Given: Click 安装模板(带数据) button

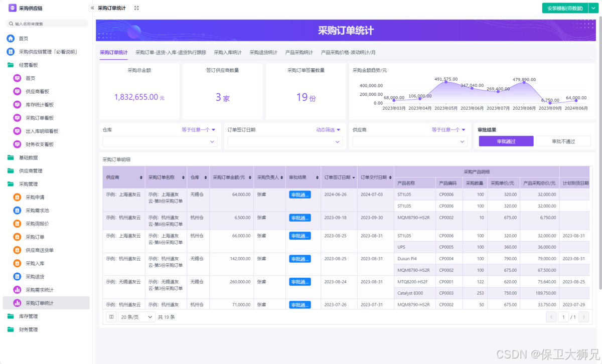Looking at the screenshot, I should 565,8.
